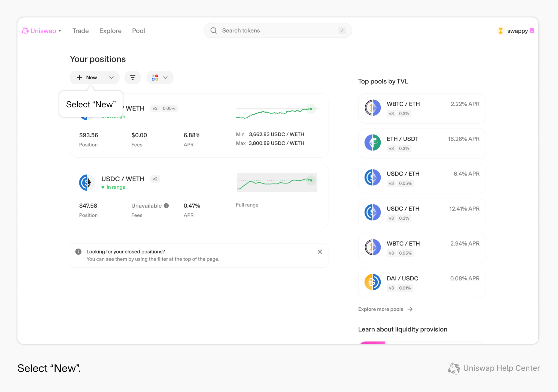Open the network selector dropdown
The image size is (558, 392).
pos(160,78)
